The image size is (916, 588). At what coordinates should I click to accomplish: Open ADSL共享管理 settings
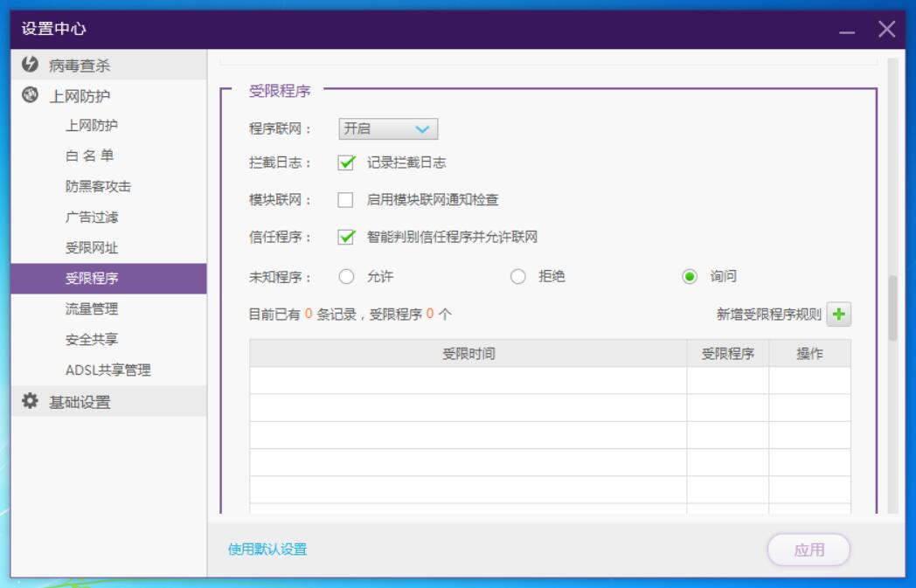pos(108,370)
